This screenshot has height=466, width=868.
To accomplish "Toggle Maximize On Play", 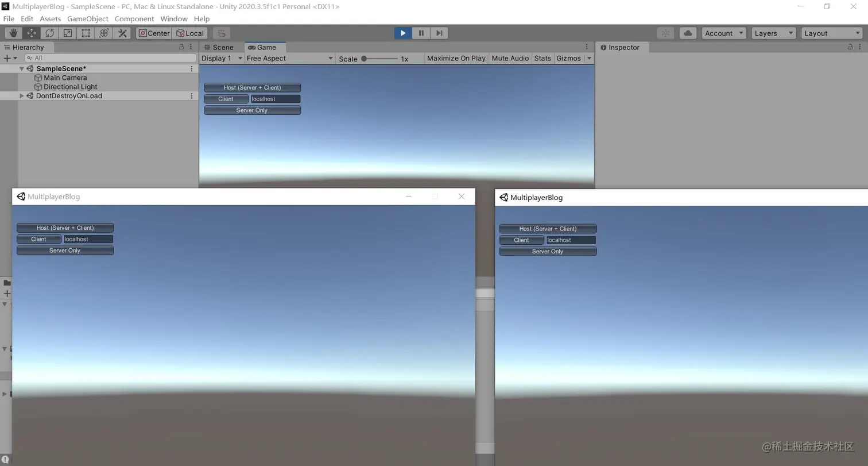I will (x=456, y=58).
